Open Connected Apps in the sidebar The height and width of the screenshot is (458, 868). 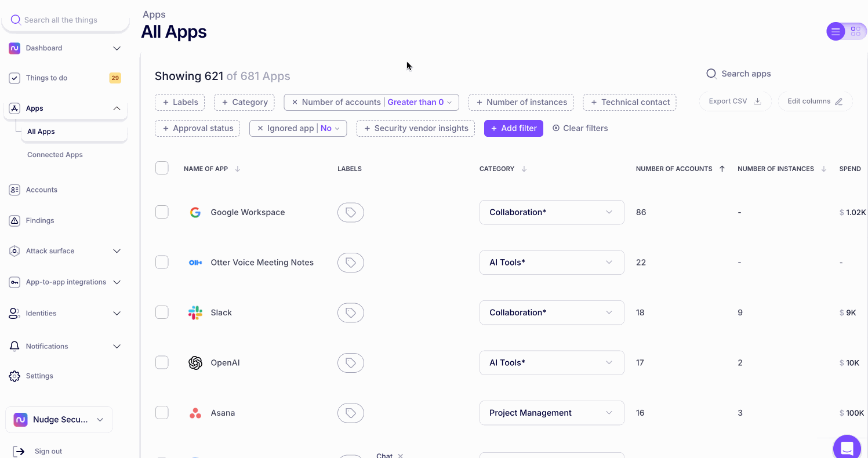pyautogui.click(x=55, y=155)
